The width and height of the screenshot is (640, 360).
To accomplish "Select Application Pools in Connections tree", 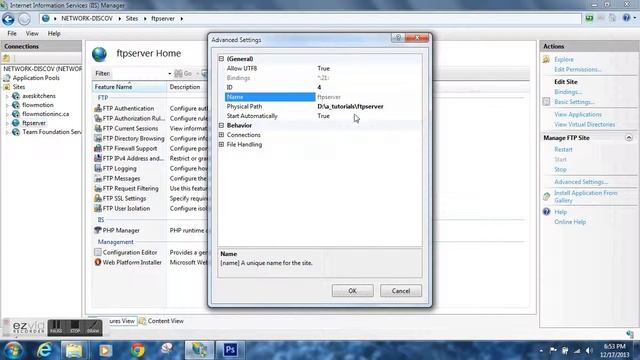I will [36, 78].
